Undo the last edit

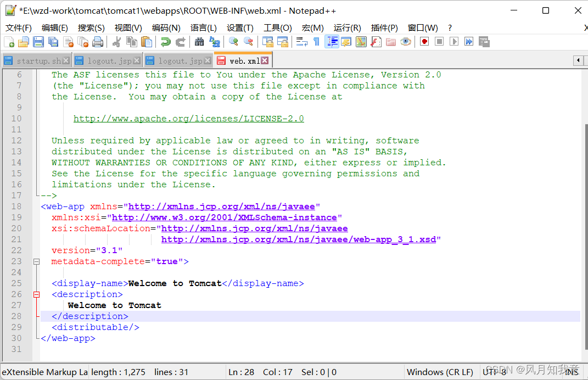pos(165,42)
